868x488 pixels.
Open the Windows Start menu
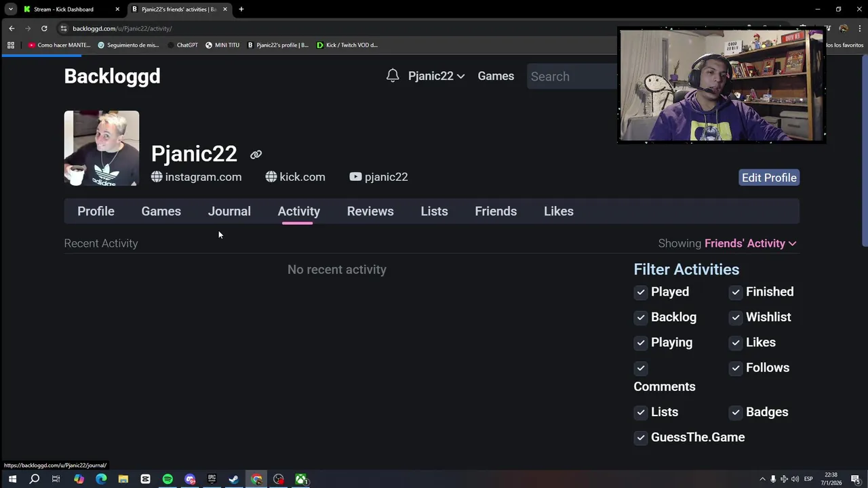(12, 479)
